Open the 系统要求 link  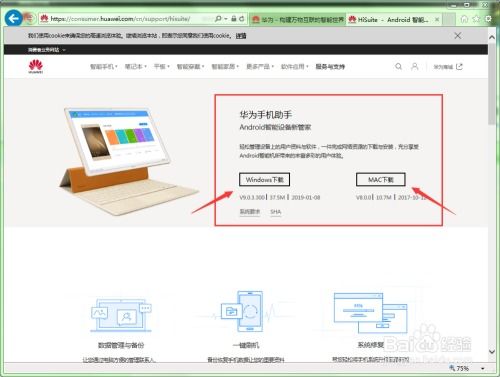[250, 212]
